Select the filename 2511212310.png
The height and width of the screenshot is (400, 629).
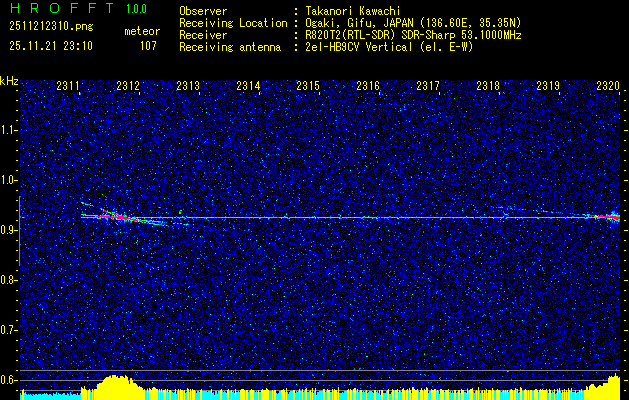[51, 27]
